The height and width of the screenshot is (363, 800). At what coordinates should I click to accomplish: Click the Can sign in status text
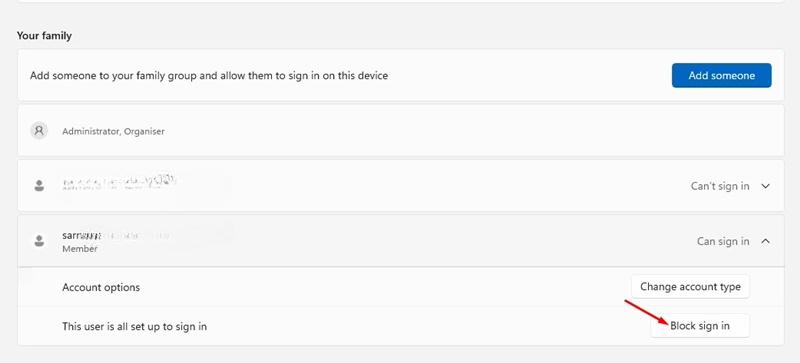coord(723,241)
